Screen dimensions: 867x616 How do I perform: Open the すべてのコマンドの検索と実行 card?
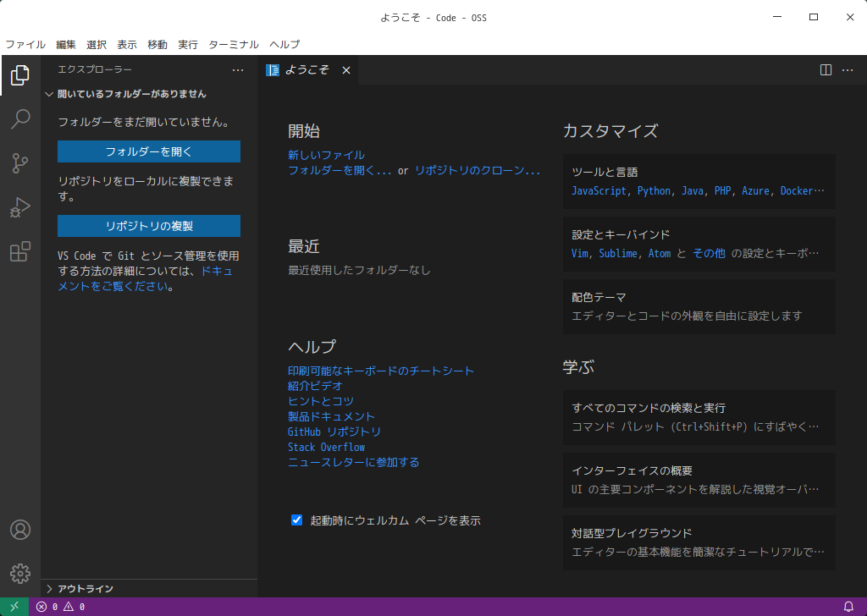coord(699,417)
